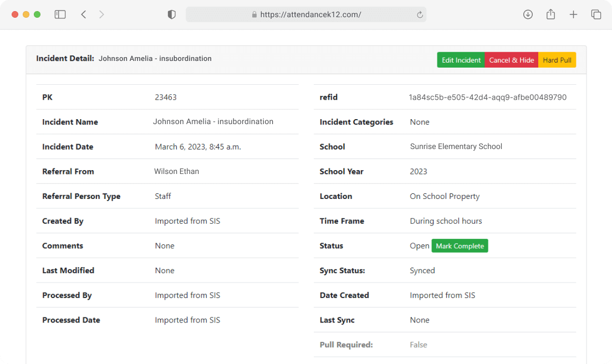Screen dimensions: 612x364
Task: Click the school name Sunrise Elementary School
Action: 456,146
